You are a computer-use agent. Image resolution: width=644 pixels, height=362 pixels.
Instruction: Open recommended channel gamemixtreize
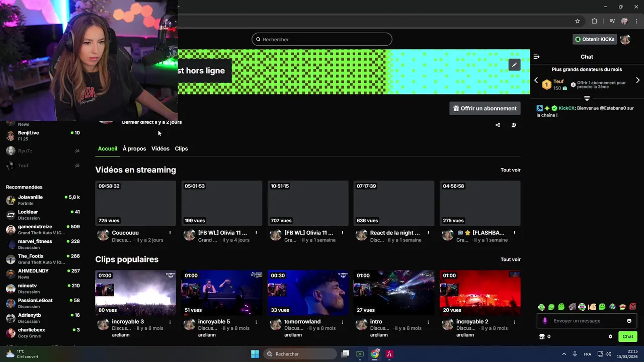43,230
